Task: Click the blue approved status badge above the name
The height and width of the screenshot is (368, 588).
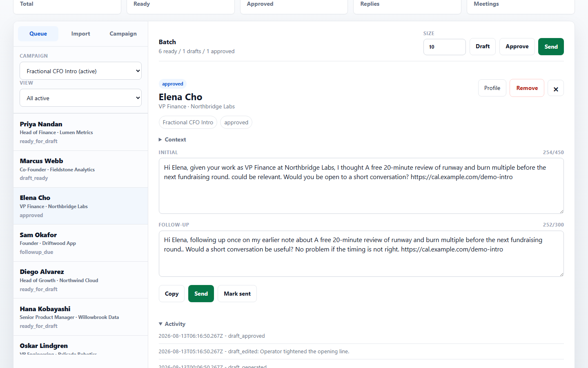Action: coord(173,84)
